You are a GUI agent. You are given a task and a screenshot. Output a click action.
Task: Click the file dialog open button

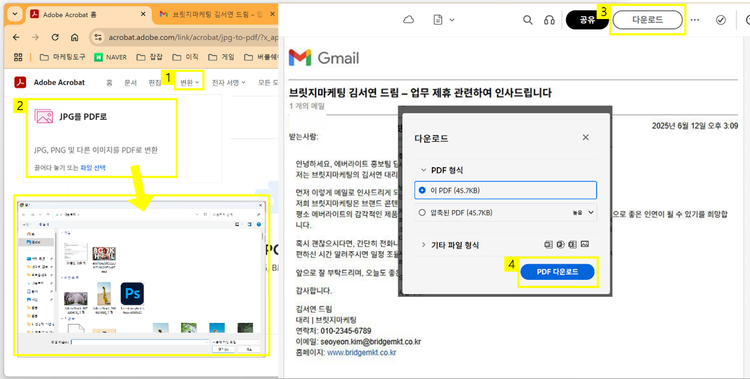pyautogui.click(x=224, y=350)
